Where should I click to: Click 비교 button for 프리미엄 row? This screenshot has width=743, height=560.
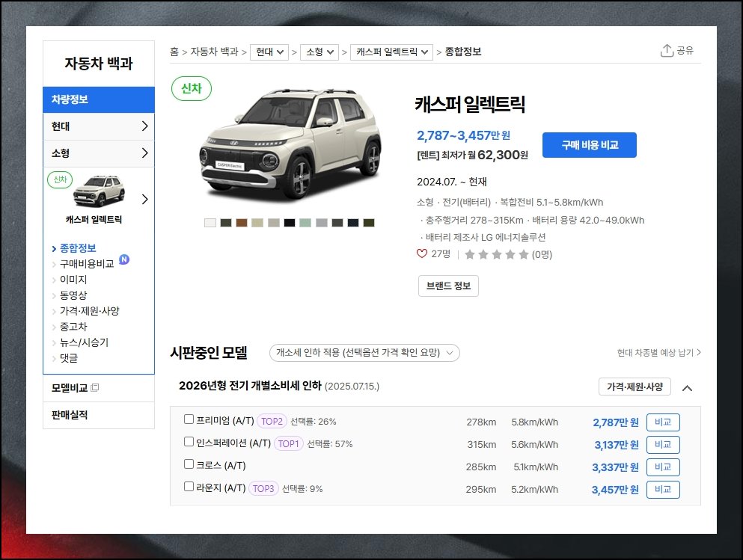coord(663,422)
